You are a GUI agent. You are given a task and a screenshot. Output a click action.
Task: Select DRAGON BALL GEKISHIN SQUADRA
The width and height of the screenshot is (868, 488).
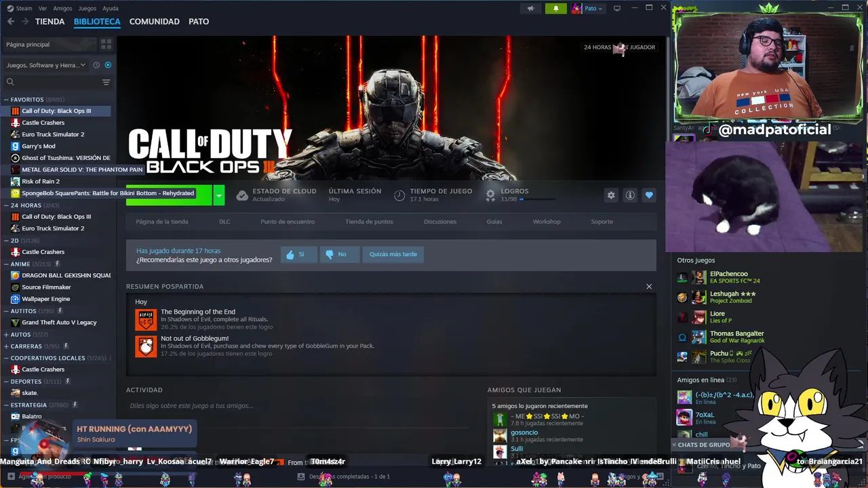click(66, 275)
